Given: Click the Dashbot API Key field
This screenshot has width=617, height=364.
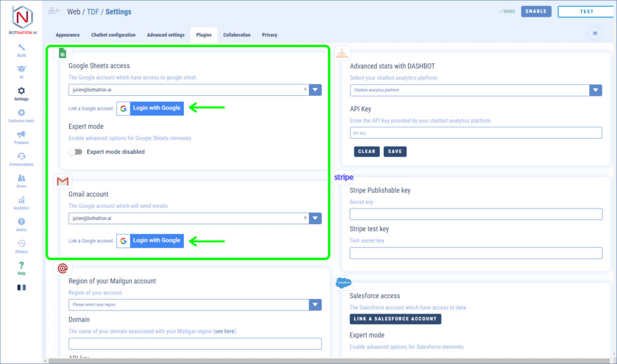Looking at the screenshot, I should [x=475, y=133].
